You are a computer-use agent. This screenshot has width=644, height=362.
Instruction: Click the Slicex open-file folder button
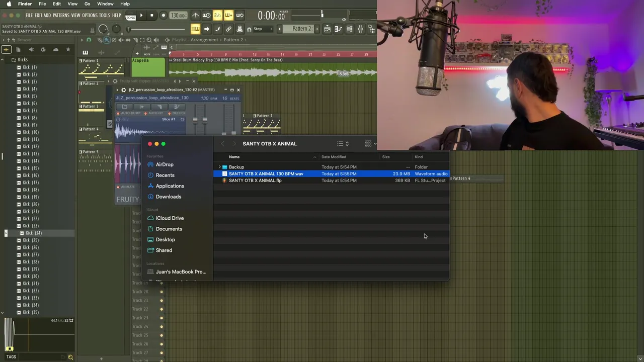pyautogui.click(x=124, y=107)
